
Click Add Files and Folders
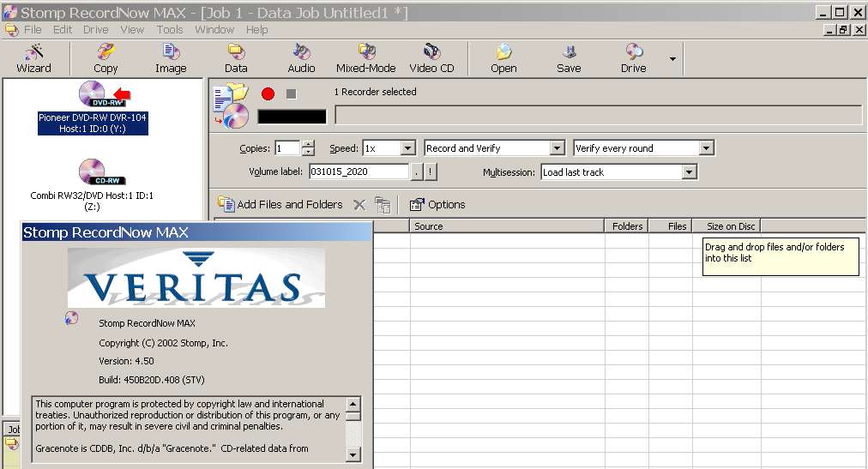(x=280, y=204)
